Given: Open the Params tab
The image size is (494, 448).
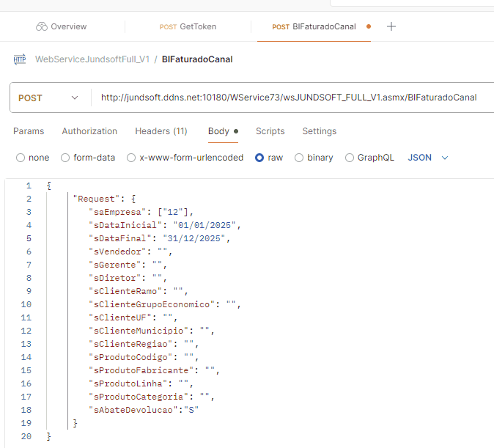Looking at the screenshot, I should point(29,131).
